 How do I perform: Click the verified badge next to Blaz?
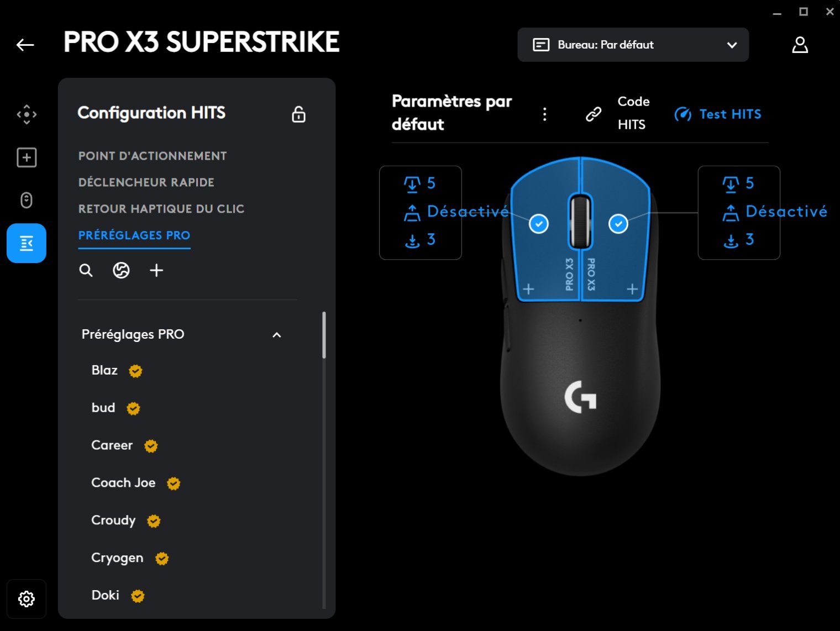point(135,371)
